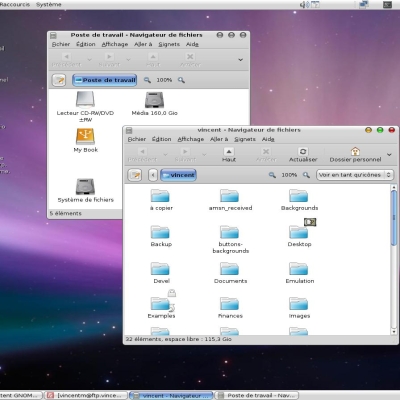
Task: Open Suivant history dropdown arrow in Poste de travail window
Action: 128,60
